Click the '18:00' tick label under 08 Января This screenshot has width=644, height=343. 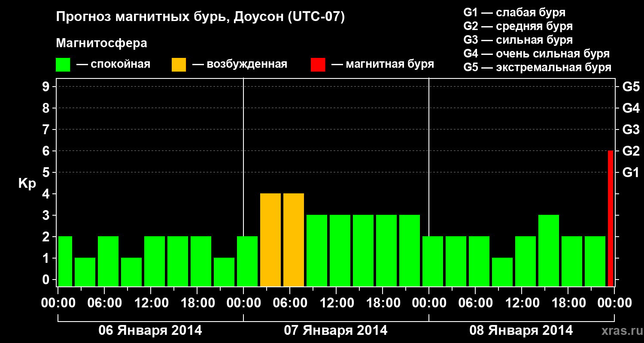[568, 303]
